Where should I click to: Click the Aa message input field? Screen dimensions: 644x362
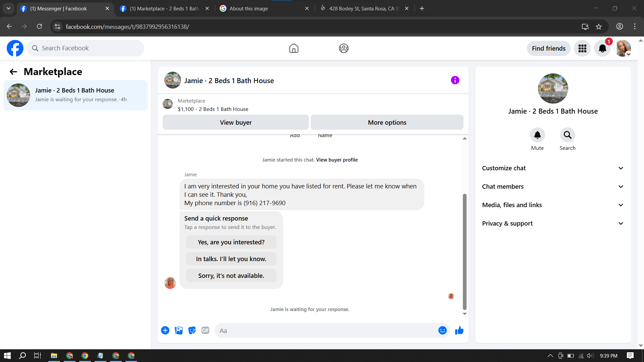tap(325, 330)
